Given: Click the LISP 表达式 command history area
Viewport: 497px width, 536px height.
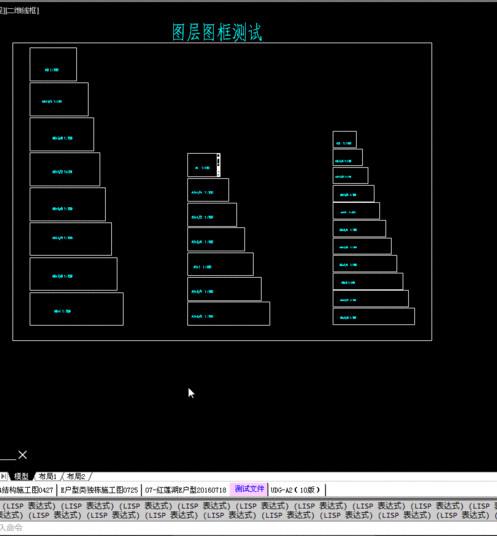Looking at the screenshot, I should (248, 510).
